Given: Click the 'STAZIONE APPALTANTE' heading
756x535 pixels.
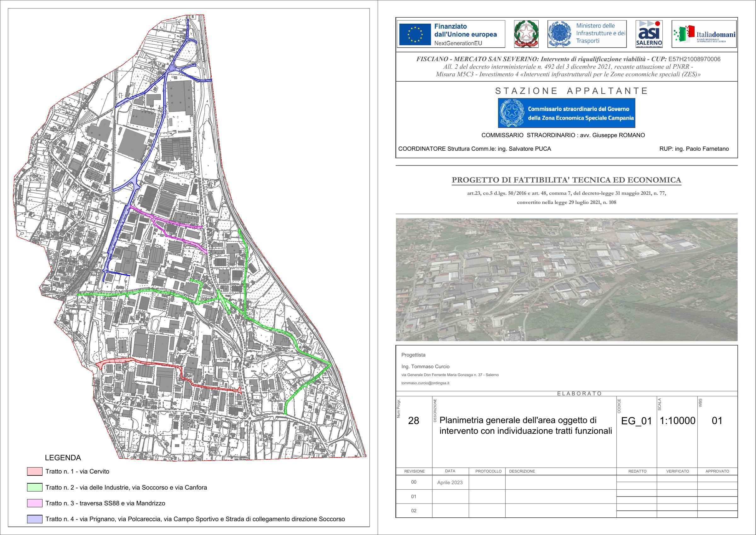Looking at the screenshot, I should coord(571,91).
